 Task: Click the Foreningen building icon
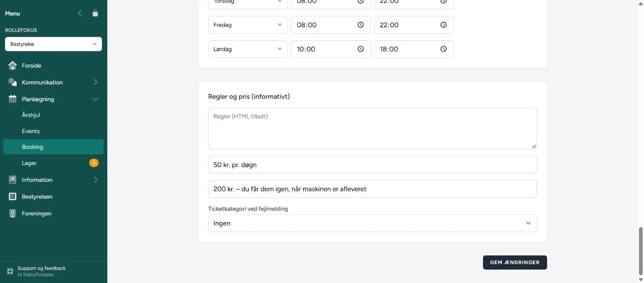point(13,213)
